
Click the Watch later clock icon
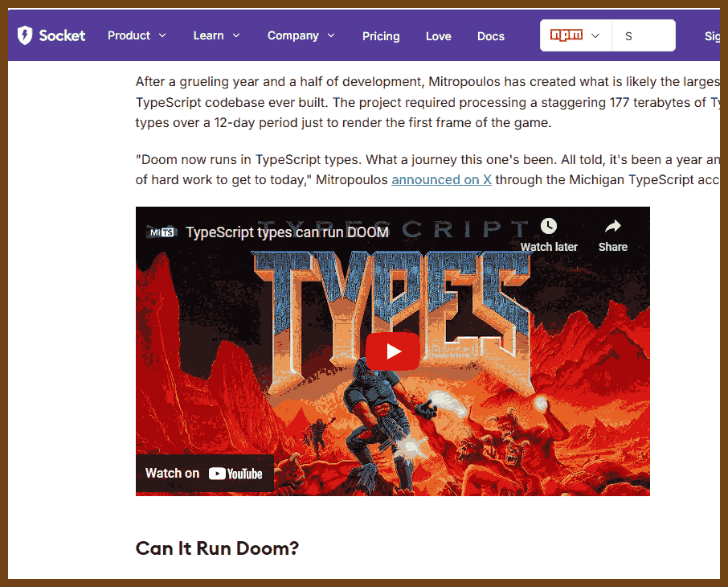[x=549, y=226]
